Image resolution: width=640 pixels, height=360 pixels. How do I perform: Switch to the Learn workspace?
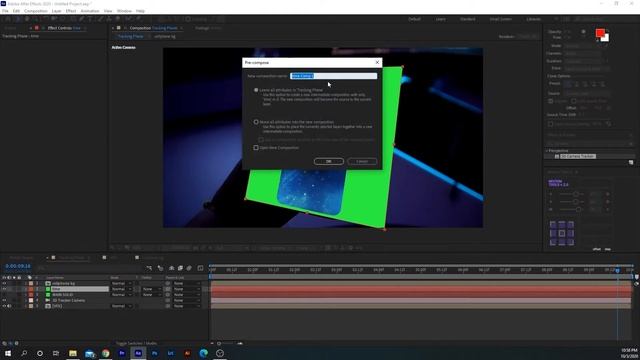(440, 19)
